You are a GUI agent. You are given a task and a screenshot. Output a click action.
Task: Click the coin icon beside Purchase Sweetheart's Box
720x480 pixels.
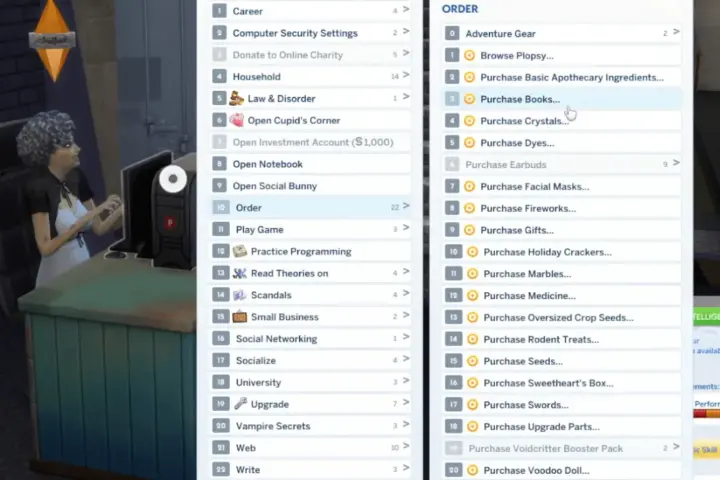click(x=472, y=383)
